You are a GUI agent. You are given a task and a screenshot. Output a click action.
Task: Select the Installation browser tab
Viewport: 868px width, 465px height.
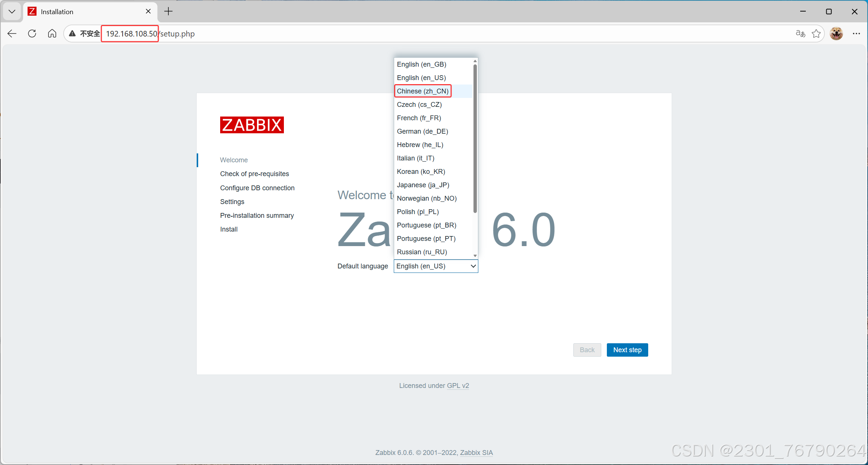[90, 12]
